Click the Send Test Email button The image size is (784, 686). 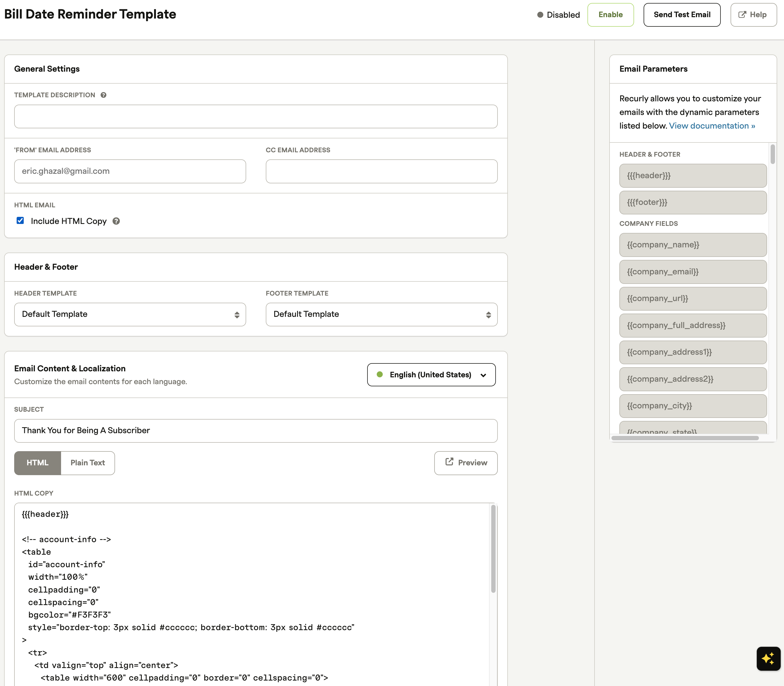pyautogui.click(x=681, y=14)
